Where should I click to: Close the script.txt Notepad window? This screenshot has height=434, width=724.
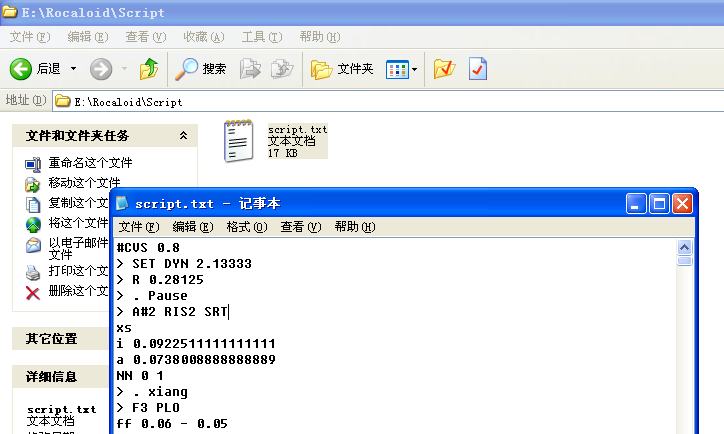[682, 204]
